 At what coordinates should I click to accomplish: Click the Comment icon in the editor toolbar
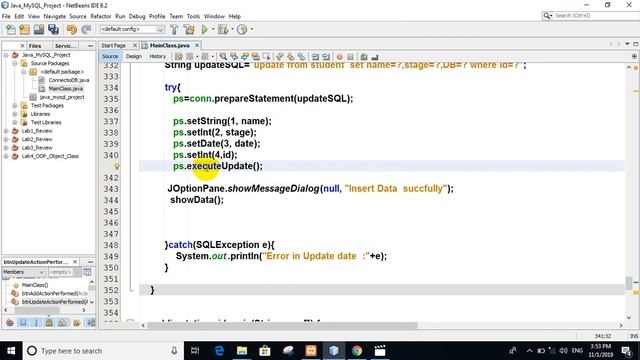coord(364,56)
